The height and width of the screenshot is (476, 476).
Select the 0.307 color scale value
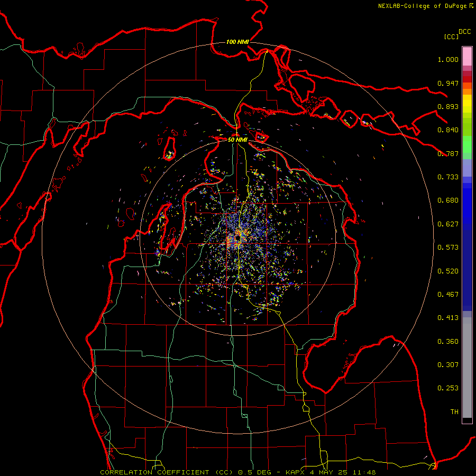tap(448, 365)
